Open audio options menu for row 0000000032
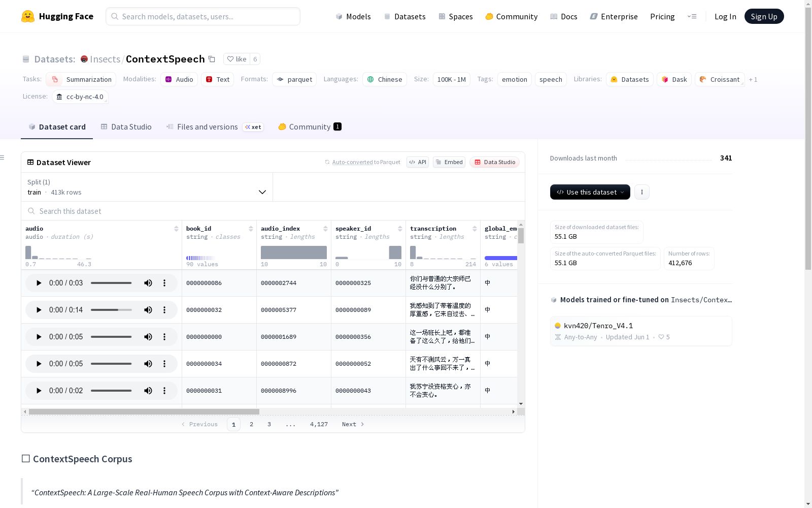The height and width of the screenshot is (508, 812). click(164, 310)
